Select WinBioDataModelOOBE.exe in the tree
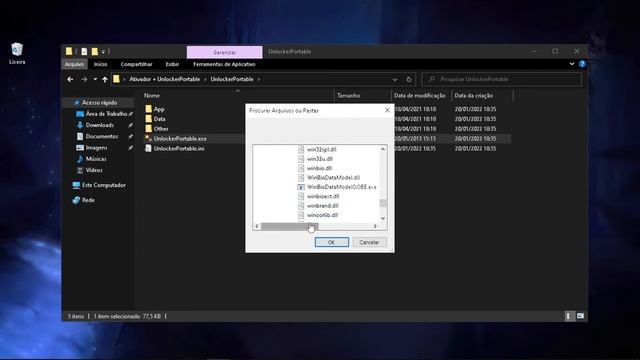The height and width of the screenshot is (360, 640). (341, 187)
